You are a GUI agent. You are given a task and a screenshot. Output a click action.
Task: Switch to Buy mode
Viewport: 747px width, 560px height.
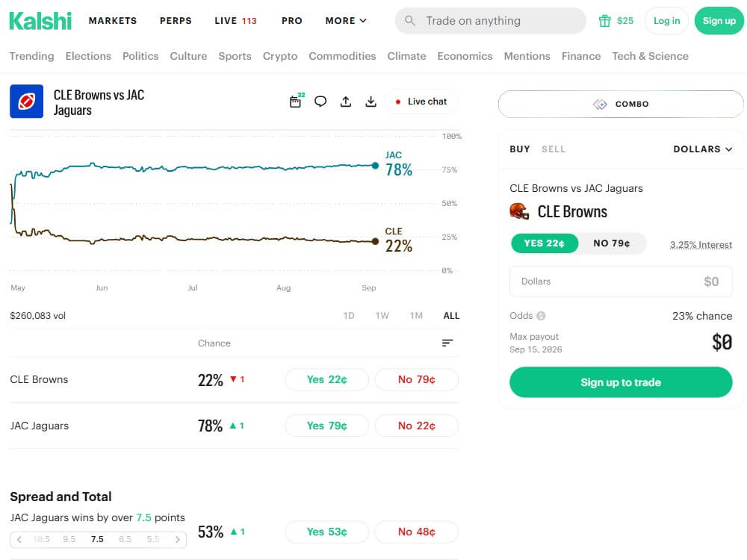[x=520, y=149]
